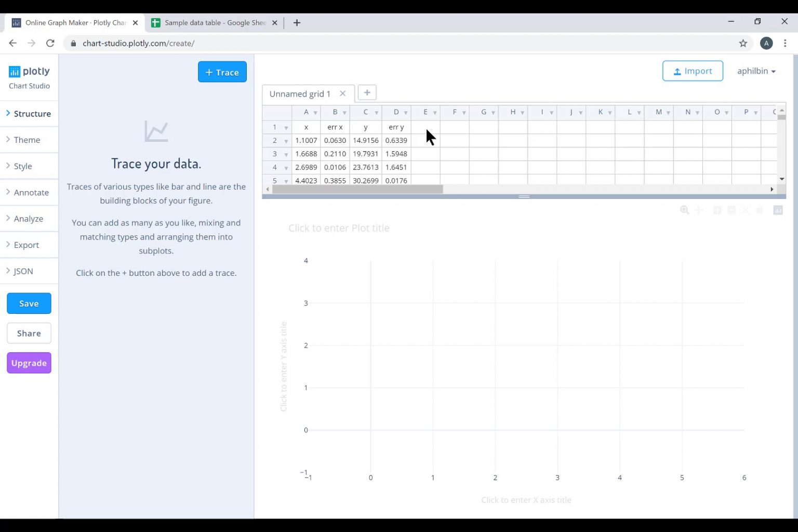Expand the Theme section

[x=26, y=140]
